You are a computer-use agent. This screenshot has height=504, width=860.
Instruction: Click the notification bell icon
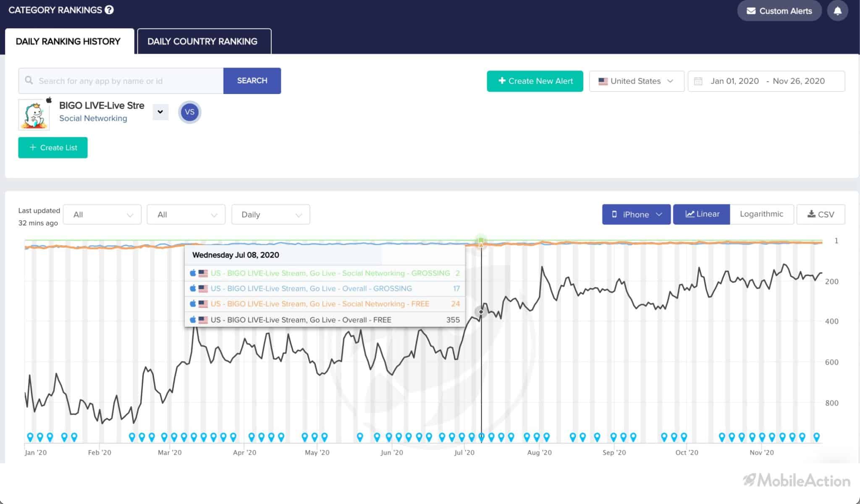click(837, 11)
